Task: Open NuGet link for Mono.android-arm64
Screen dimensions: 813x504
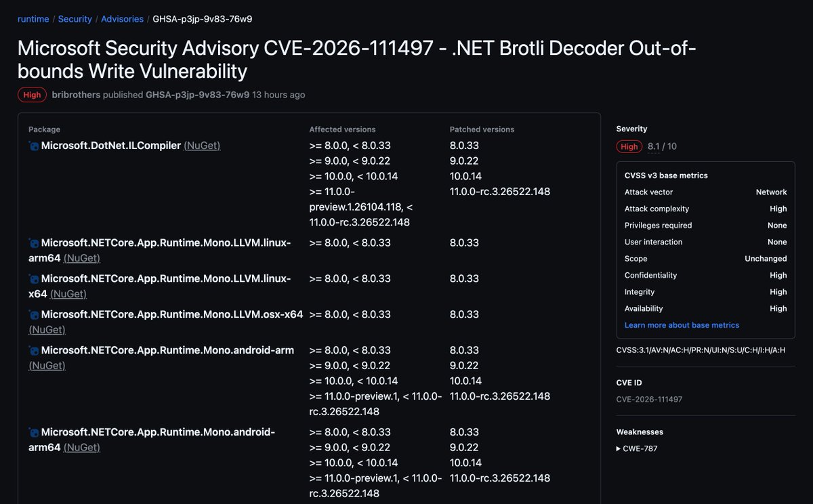Action: 82,448
